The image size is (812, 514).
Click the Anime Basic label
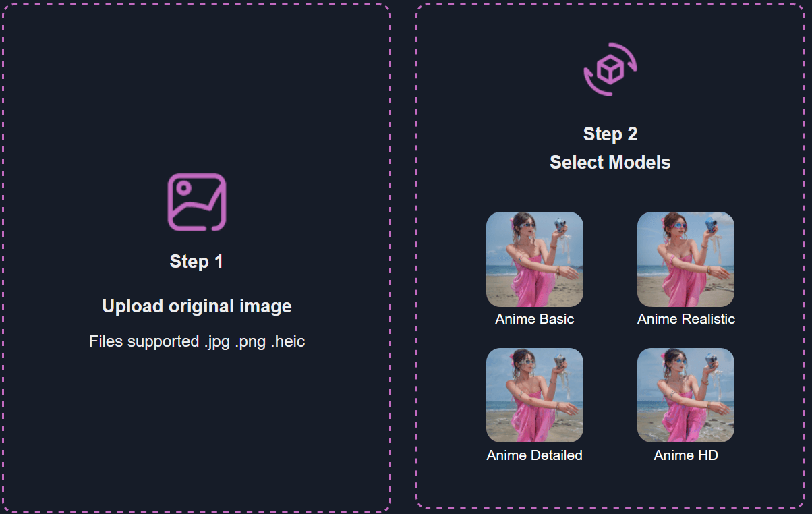click(x=534, y=319)
